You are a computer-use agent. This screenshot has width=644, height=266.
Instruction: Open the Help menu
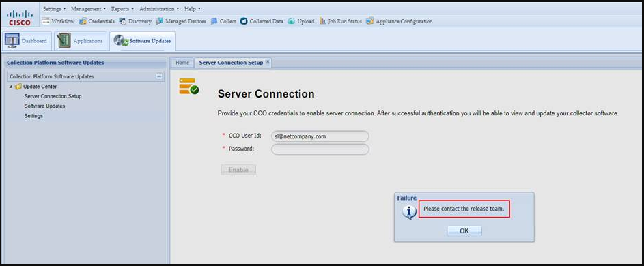coord(192,9)
